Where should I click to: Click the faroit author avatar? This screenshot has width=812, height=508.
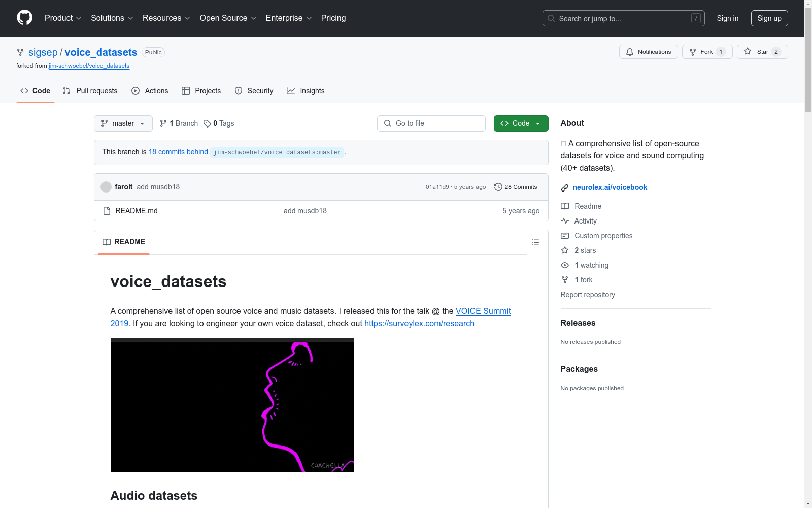tap(106, 187)
